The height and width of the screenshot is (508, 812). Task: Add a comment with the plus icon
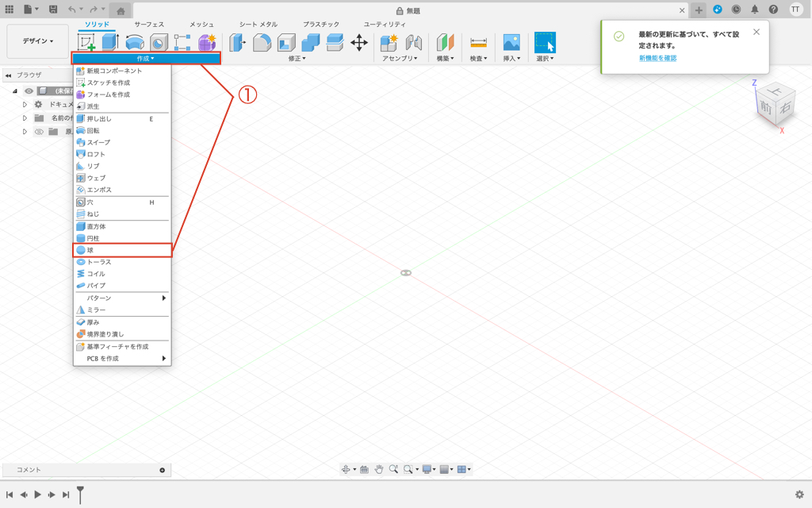coord(162,470)
